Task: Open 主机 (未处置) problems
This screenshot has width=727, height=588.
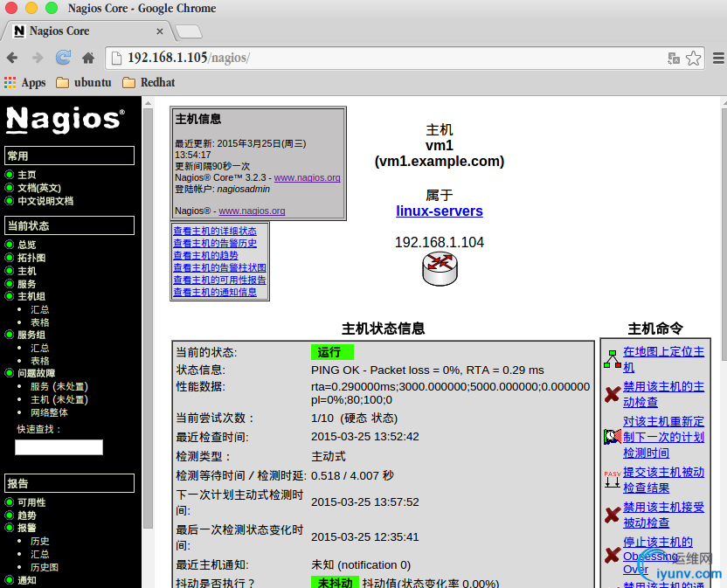Action: 59,399
